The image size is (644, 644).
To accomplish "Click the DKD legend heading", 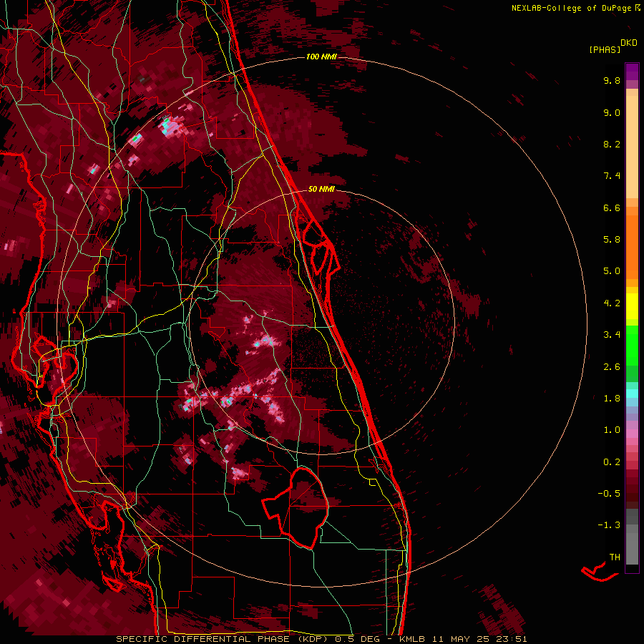I will [629, 43].
